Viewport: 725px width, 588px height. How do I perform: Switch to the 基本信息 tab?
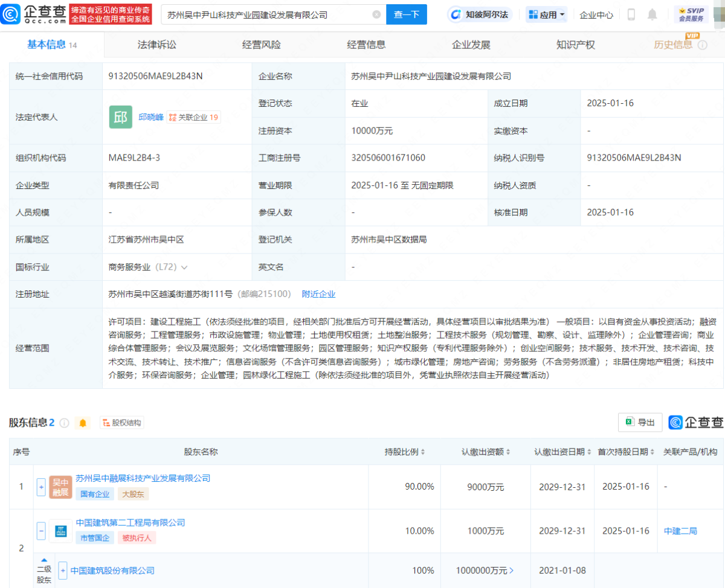[x=52, y=45]
